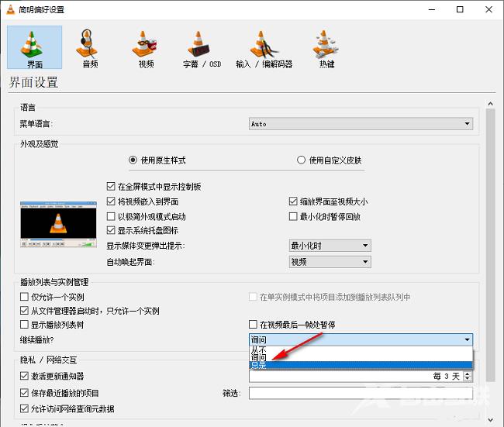The width and height of the screenshot is (504, 427).
Task: Minimize the 简明偏好设置 window
Action: (432, 9)
